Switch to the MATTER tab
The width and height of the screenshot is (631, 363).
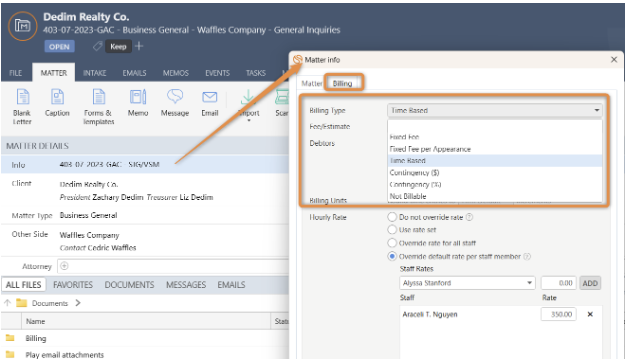[54, 73]
